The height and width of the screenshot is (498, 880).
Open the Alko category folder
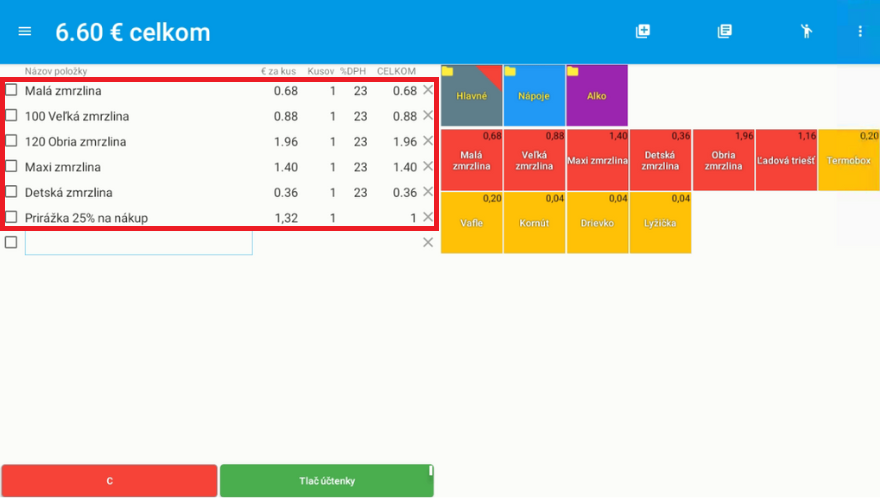click(597, 96)
